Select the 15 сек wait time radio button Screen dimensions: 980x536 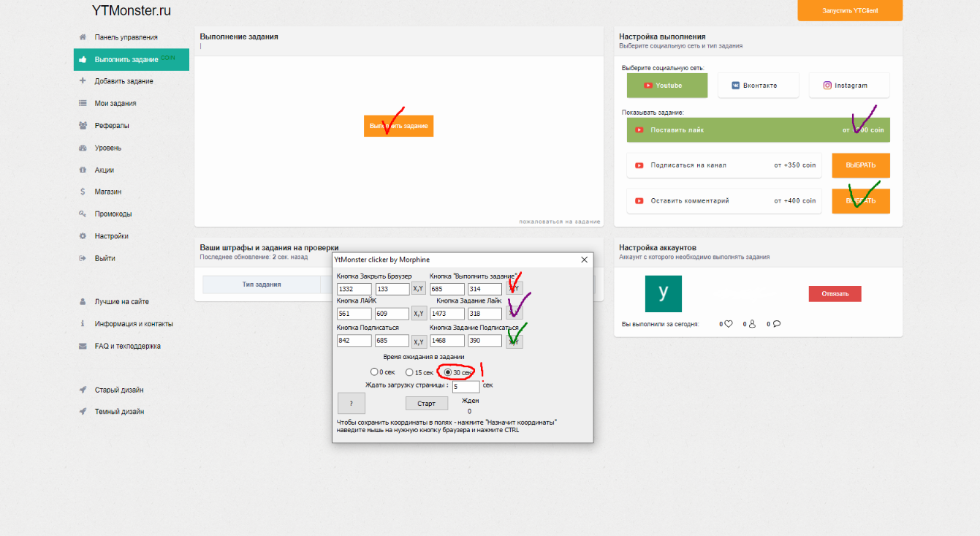click(409, 372)
